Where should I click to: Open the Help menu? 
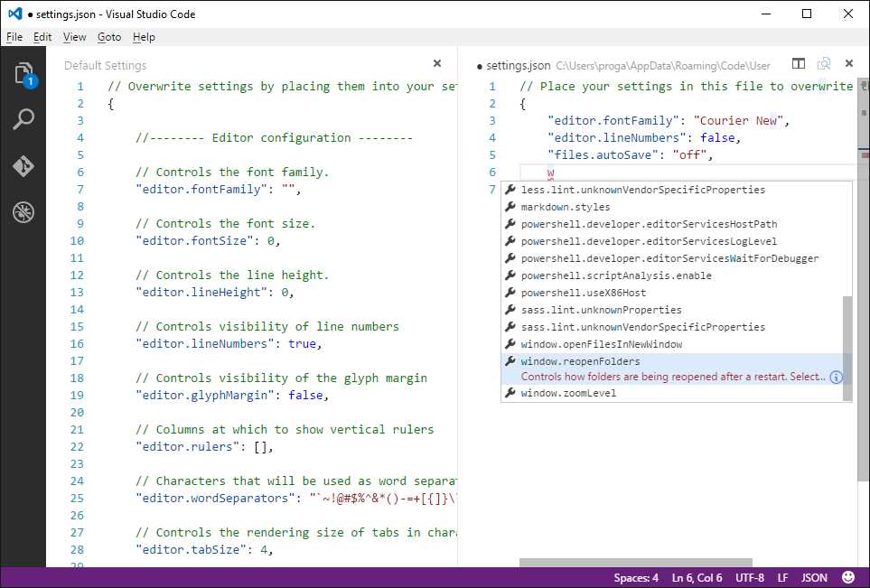point(144,37)
